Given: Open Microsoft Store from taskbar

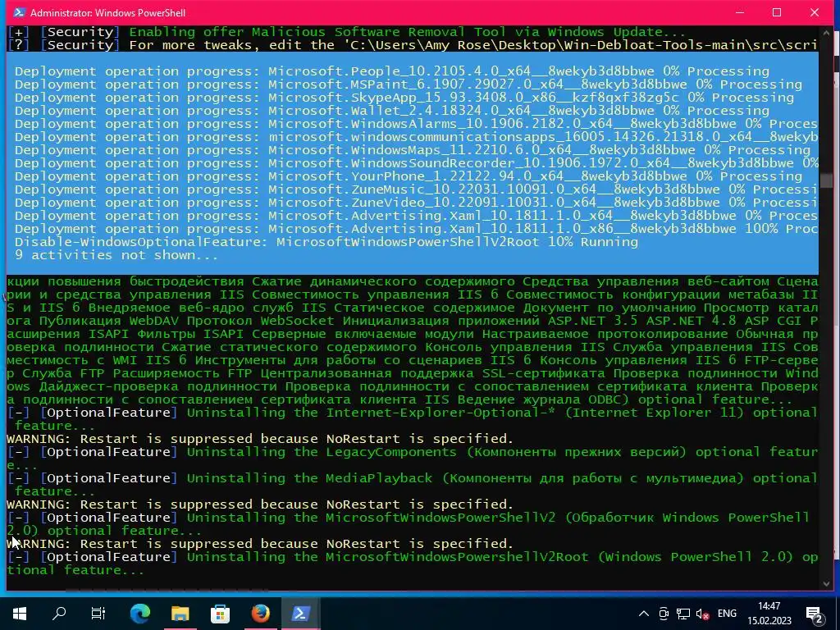Looking at the screenshot, I should [220, 614].
